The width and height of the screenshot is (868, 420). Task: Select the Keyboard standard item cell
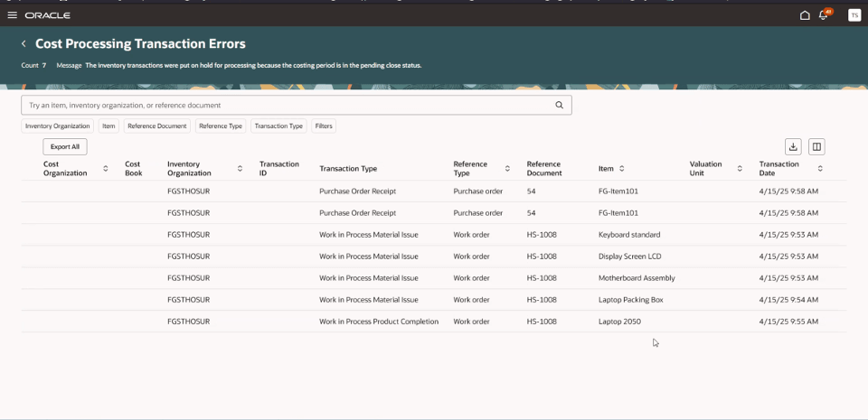[x=629, y=234]
